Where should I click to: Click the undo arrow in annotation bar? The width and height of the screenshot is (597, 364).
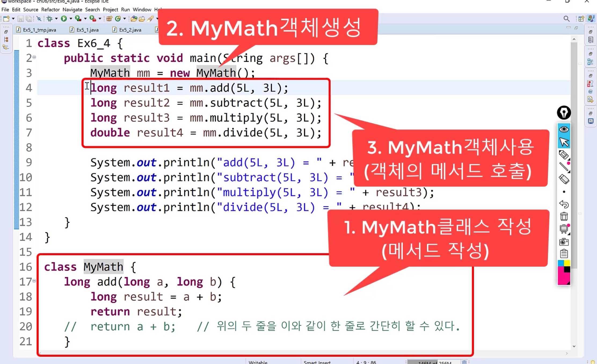coord(564,204)
